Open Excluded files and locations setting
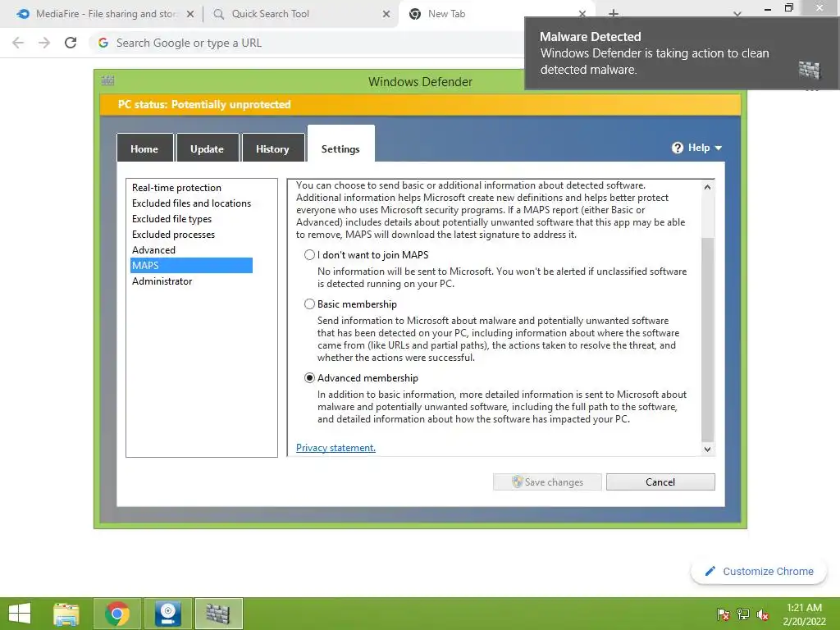Screen dimensions: 840x630 tap(191, 203)
